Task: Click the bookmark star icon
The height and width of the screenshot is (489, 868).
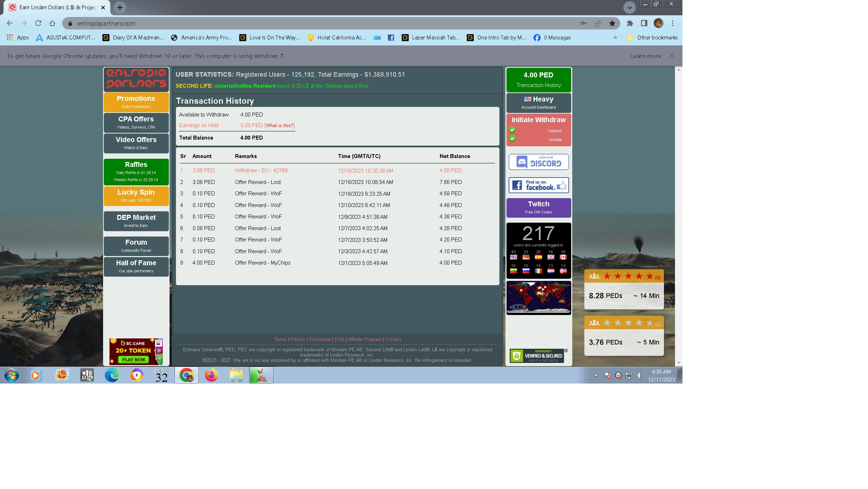Action: click(612, 23)
